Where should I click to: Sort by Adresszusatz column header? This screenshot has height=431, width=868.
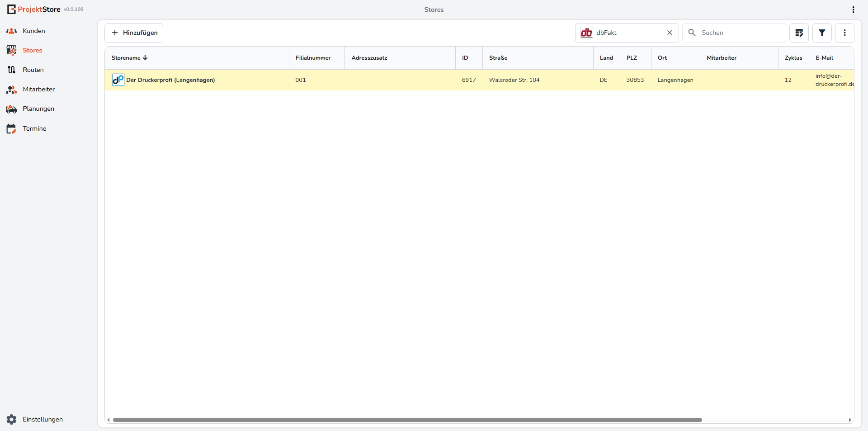[x=369, y=57]
